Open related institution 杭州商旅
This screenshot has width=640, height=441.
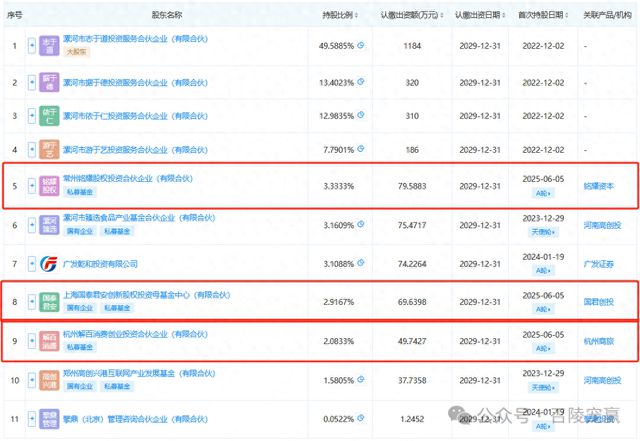tap(599, 341)
